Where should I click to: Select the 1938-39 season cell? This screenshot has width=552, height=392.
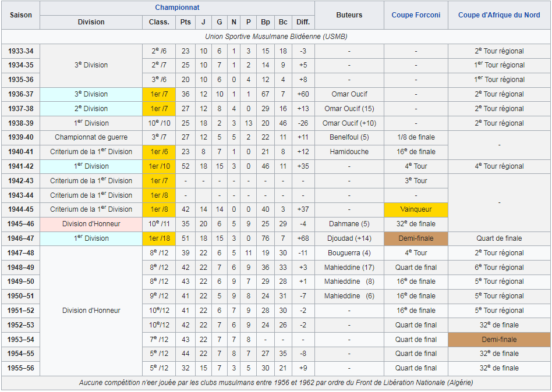(x=21, y=123)
